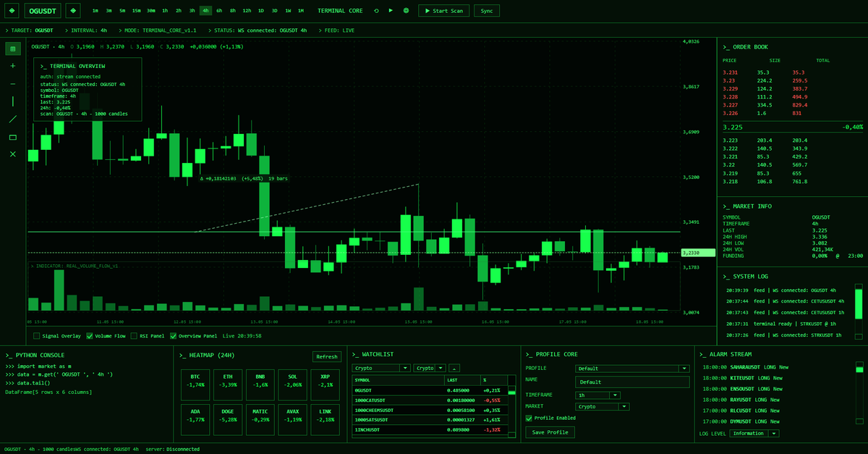Click the Watchlist table scrollbar
The image size is (868, 454).
[x=511, y=411]
